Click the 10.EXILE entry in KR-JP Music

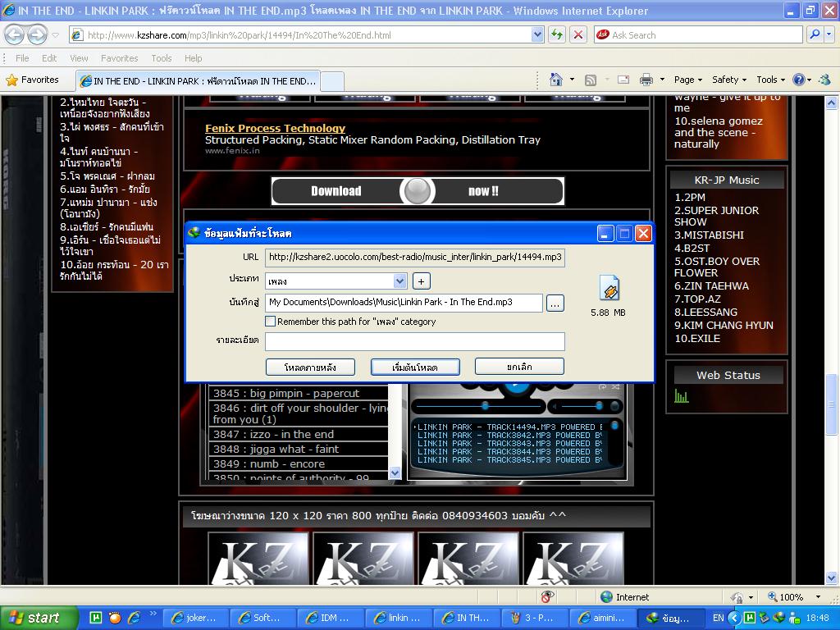click(697, 339)
